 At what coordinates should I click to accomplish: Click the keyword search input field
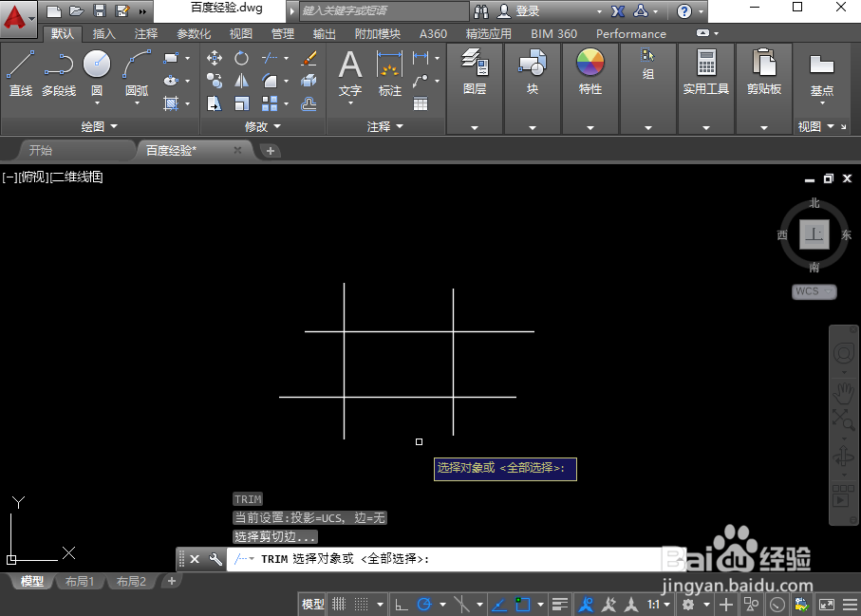pos(384,11)
